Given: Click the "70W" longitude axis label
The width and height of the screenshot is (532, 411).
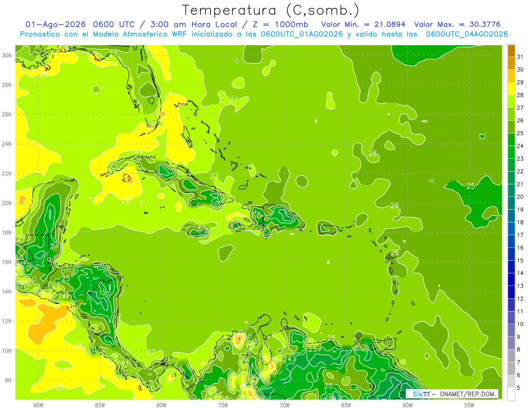Looking at the screenshot, I should point(285,405).
